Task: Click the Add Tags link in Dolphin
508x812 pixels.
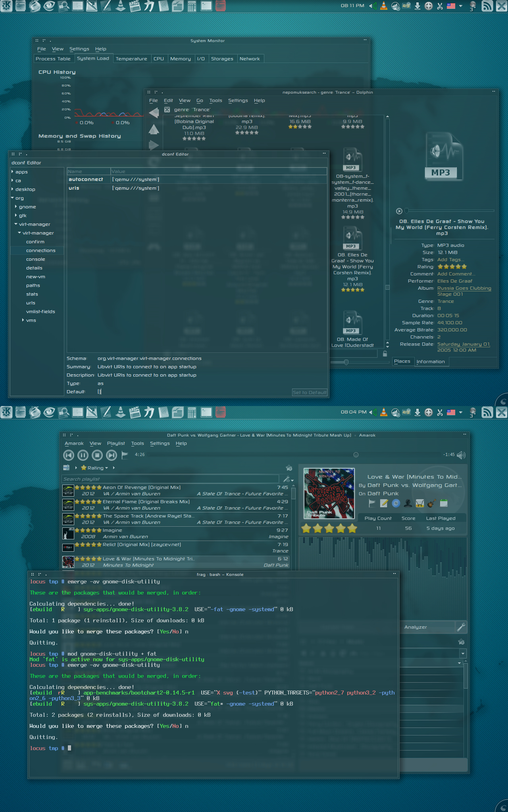Action: click(450, 260)
